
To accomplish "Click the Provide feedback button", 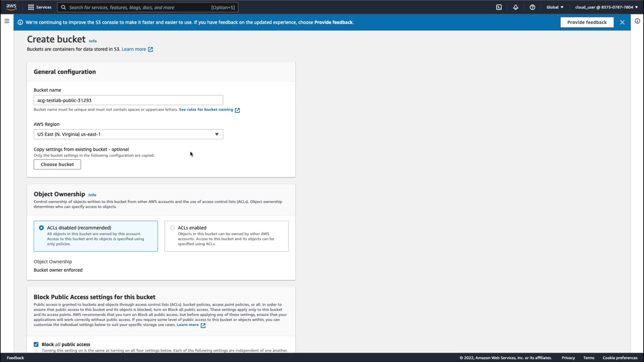I will coord(587,22).
